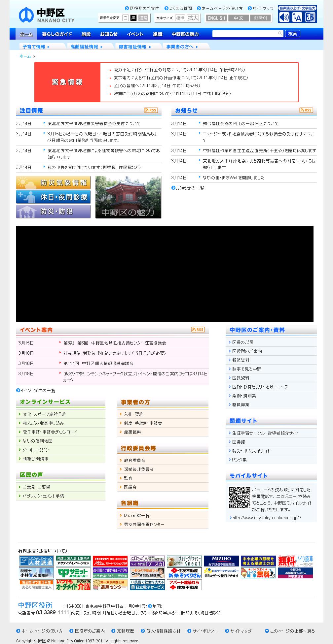
Task: Set background color to black (黒)
Action: click(133, 18)
